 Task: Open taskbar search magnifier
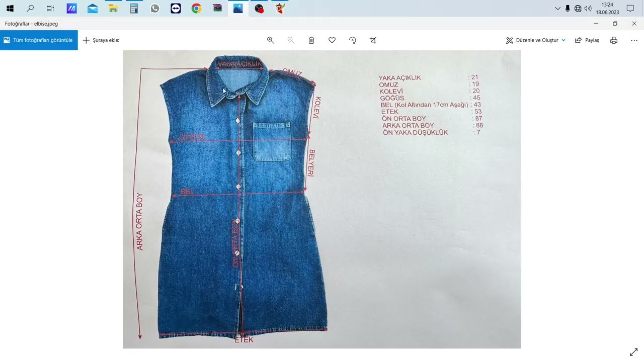(30, 8)
